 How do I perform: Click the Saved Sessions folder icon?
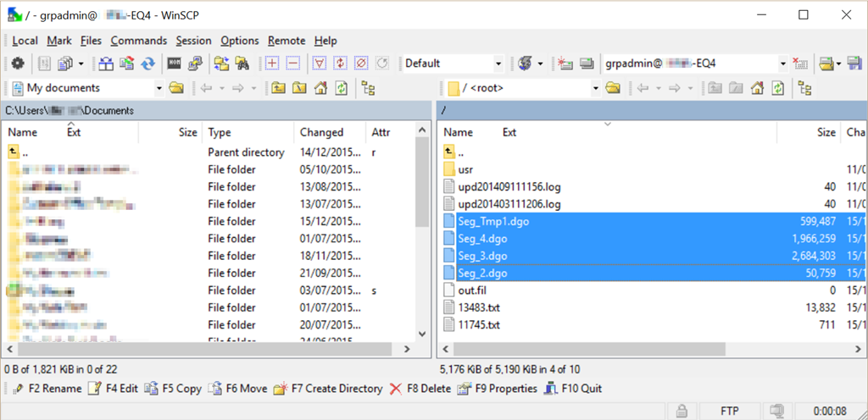(x=826, y=64)
